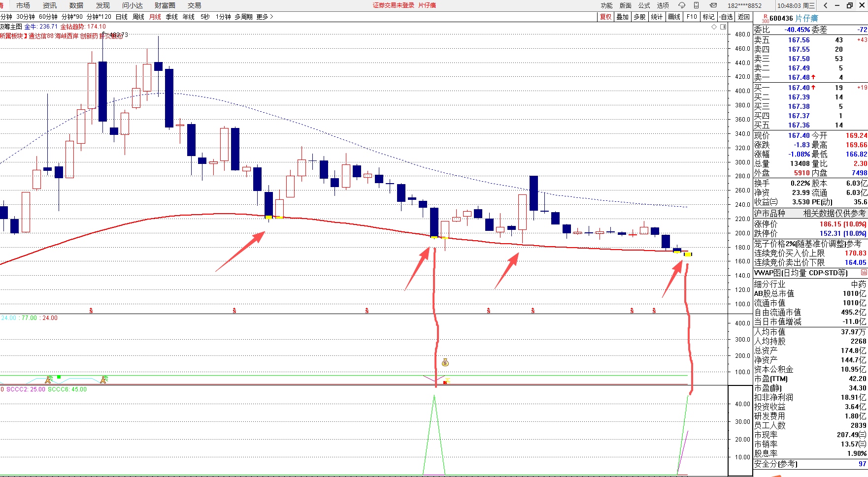The image size is (868, 477).
Task: Switch to the 5秒 period
Action: tap(205, 17)
